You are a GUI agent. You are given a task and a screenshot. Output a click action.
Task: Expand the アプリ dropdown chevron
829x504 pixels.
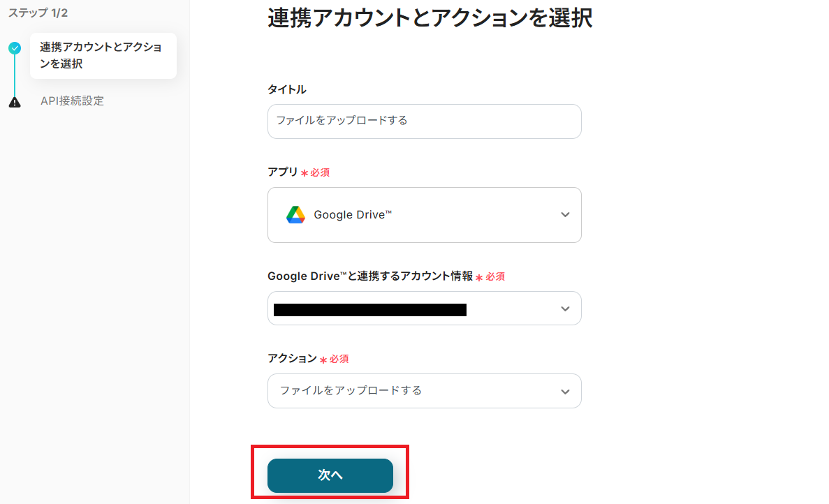click(x=565, y=215)
